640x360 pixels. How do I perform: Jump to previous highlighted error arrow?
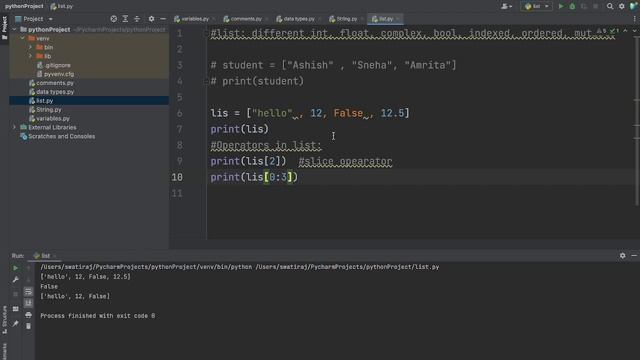[x=625, y=31]
